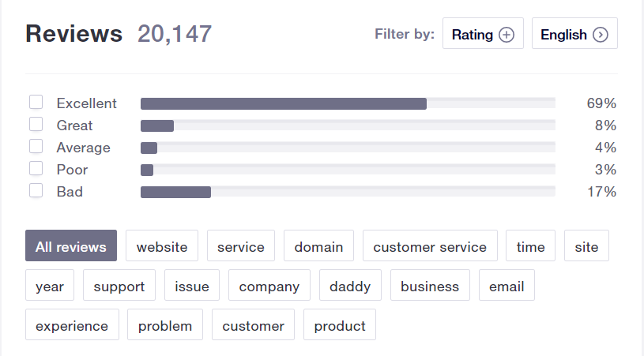Filter reviews by website tag
This screenshot has height=356, width=644.
pyautogui.click(x=162, y=246)
